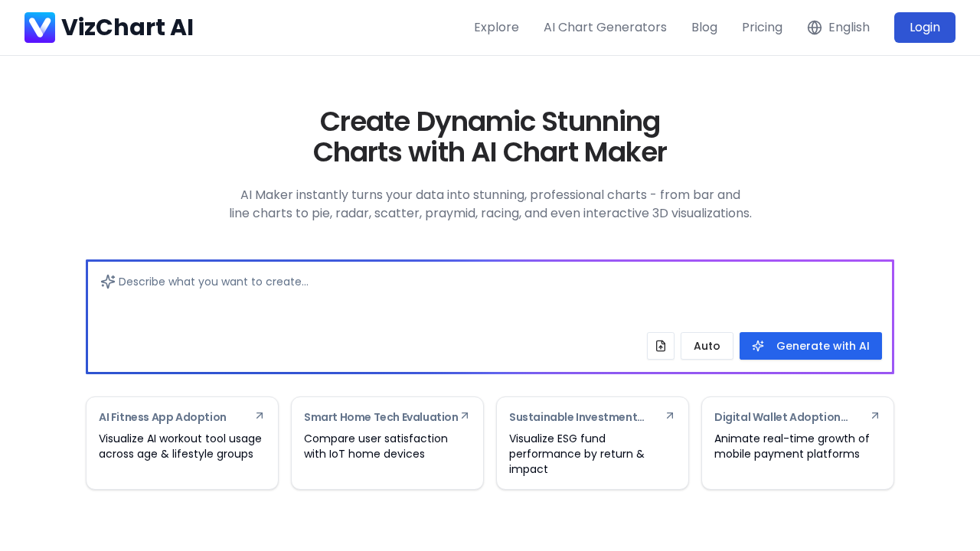Open the Sustainable Investment arrow icon
Image resolution: width=980 pixels, height=551 pixels.
[x=669, y=414]
